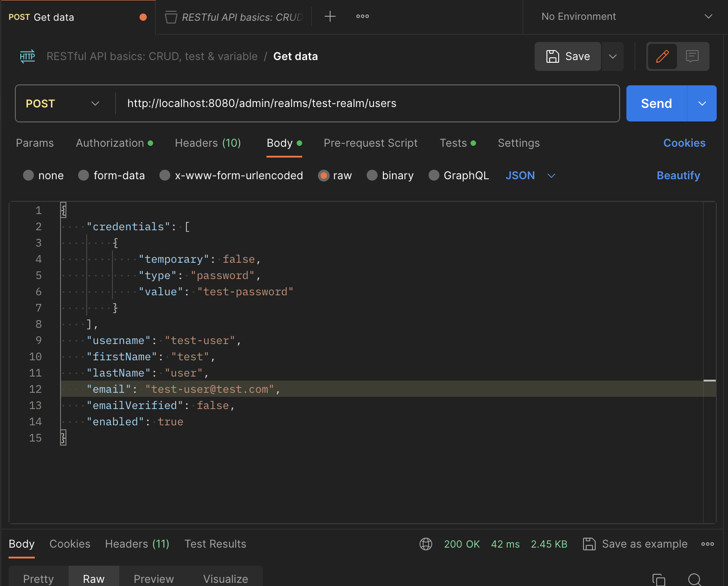Screen dimensions: 728x586
Task: Click the HTTP request type icon in breadcrumb
Action: pos(27,56)
